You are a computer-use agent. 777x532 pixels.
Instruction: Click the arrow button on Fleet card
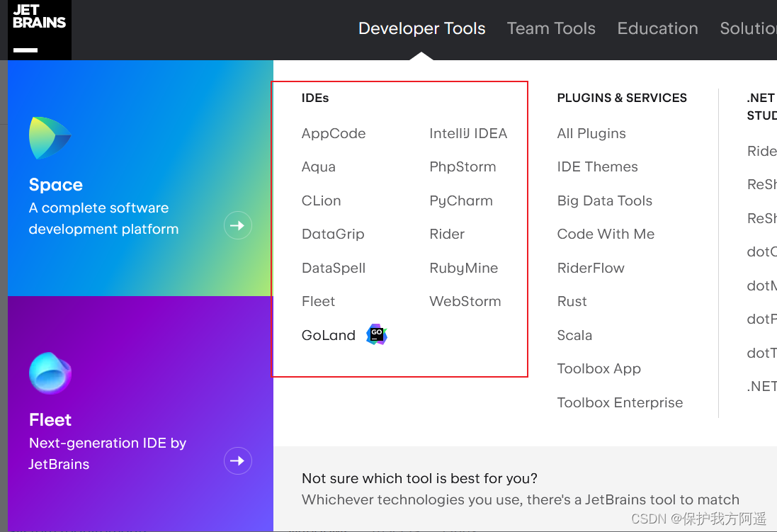238,460
